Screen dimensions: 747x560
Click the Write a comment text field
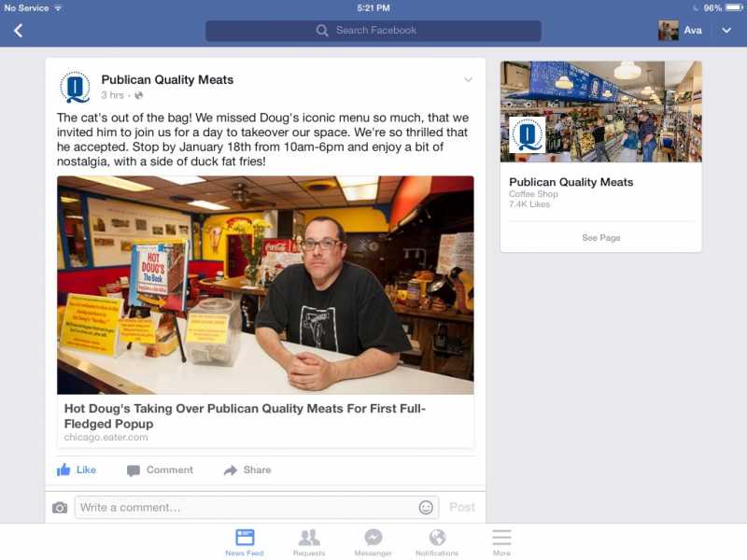coord(256,508)
